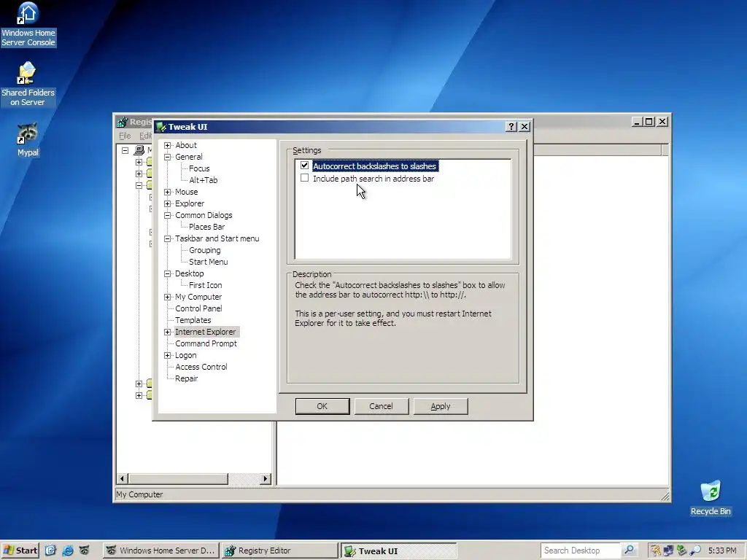Select the Explorer tree item label
Screen dimensions: 747x560
pyautogui.click(x=190, y=204)
